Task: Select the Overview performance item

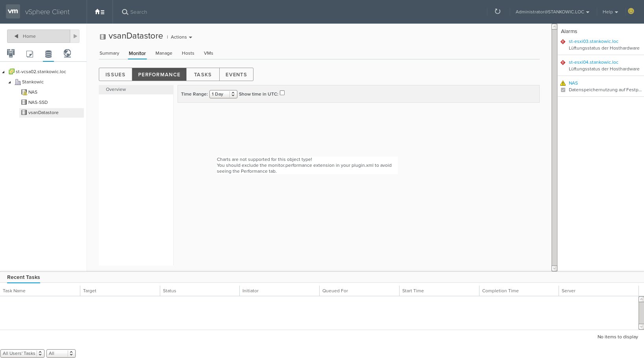Action: (x=136, y=89)
